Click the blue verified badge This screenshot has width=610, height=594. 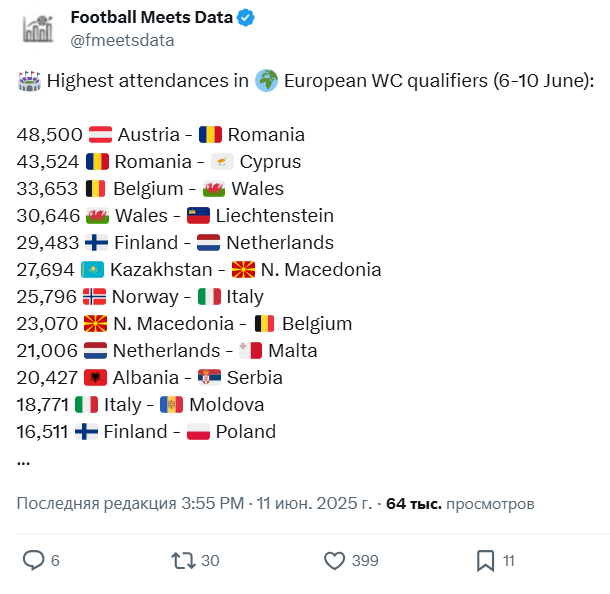click(245, 18)
